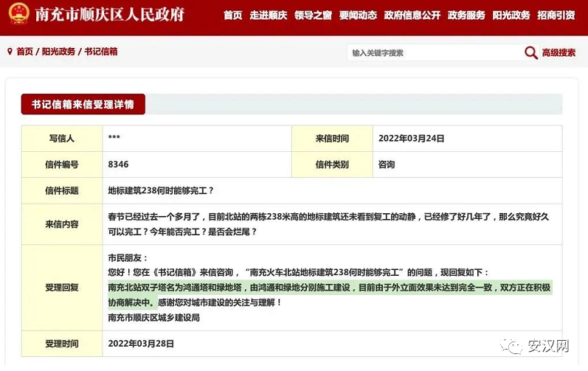Click the 信件编号 label cell
Viewport: 588px width, 371px height.
(62, 164)
